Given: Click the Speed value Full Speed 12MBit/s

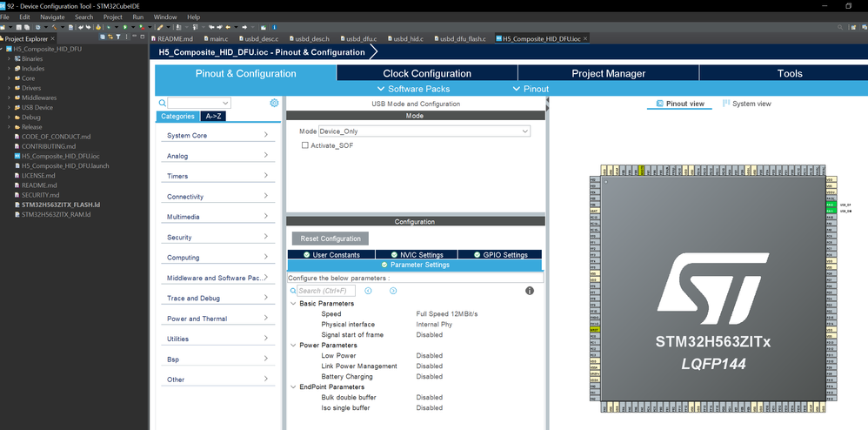Looking at the screenshot, I should [x=447, y=314].
